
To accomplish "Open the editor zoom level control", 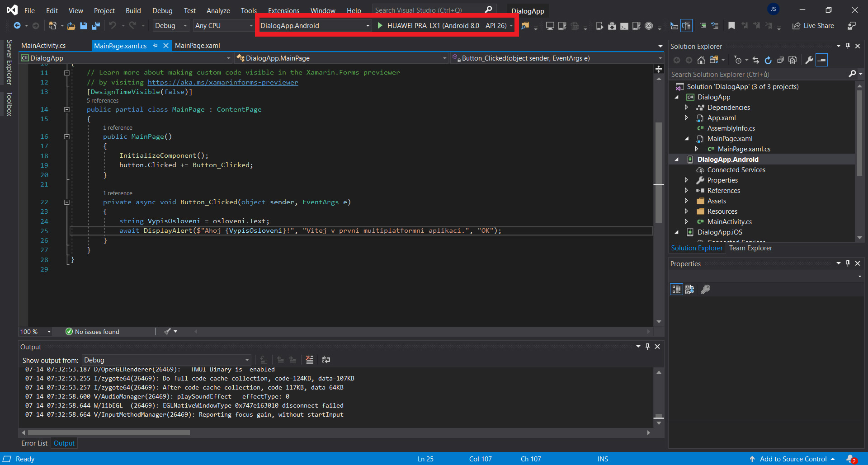I will coord(35,331).
